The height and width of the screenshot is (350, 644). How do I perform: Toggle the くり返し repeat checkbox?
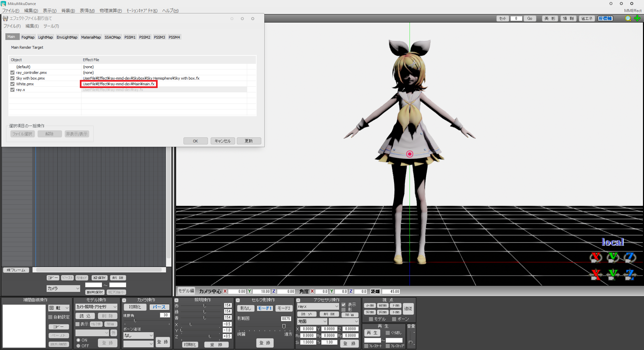388,333
